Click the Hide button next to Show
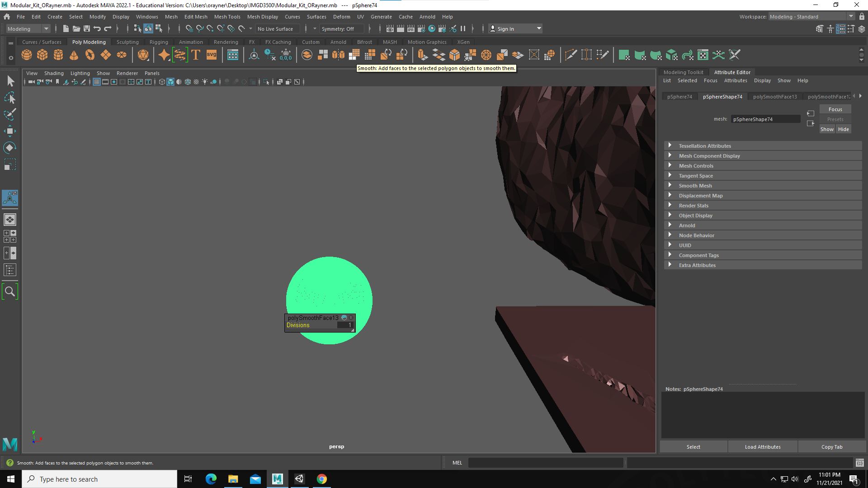Screen dimensions: 868x488 [843, 129]
